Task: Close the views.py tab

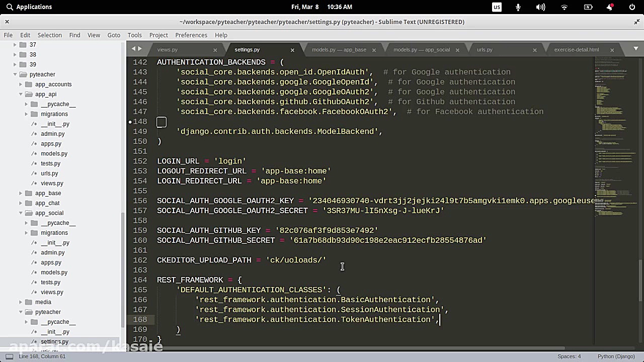Action: click(215, 50)
